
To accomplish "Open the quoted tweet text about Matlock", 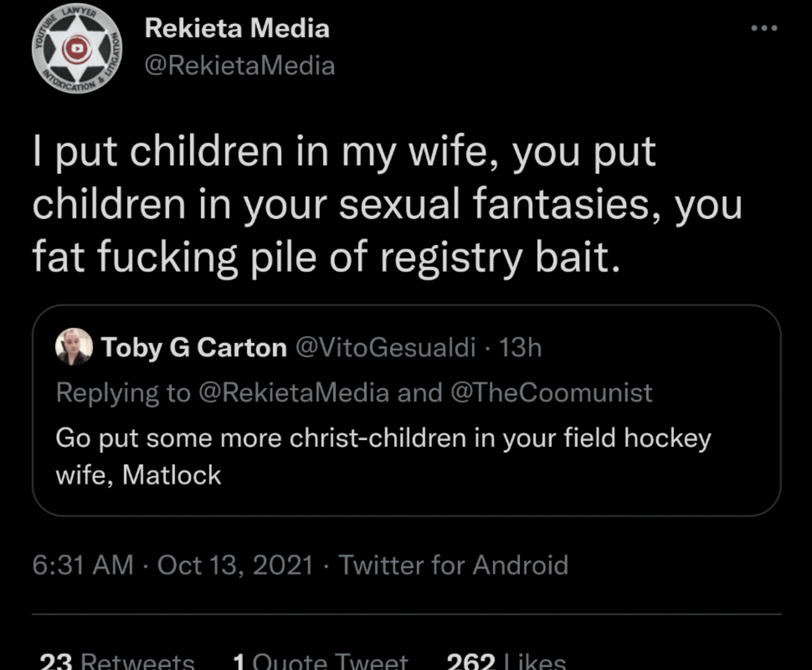I will click(x=383, y=456).
